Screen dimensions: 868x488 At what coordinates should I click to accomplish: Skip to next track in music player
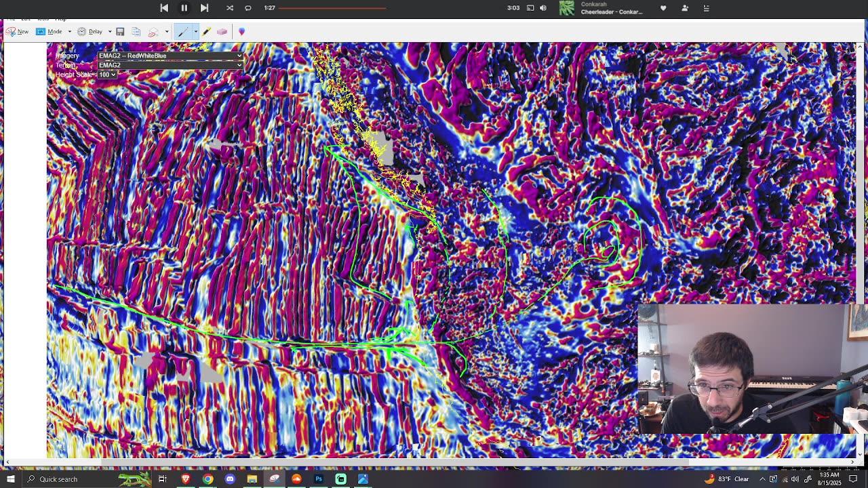pyautogui.click(x=204, y=7)
